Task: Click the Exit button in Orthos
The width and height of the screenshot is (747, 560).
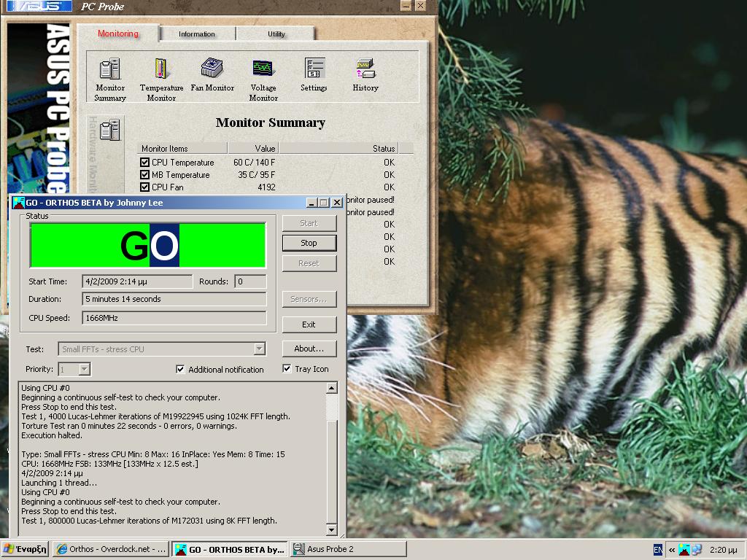Action: [x=309, y=324]
